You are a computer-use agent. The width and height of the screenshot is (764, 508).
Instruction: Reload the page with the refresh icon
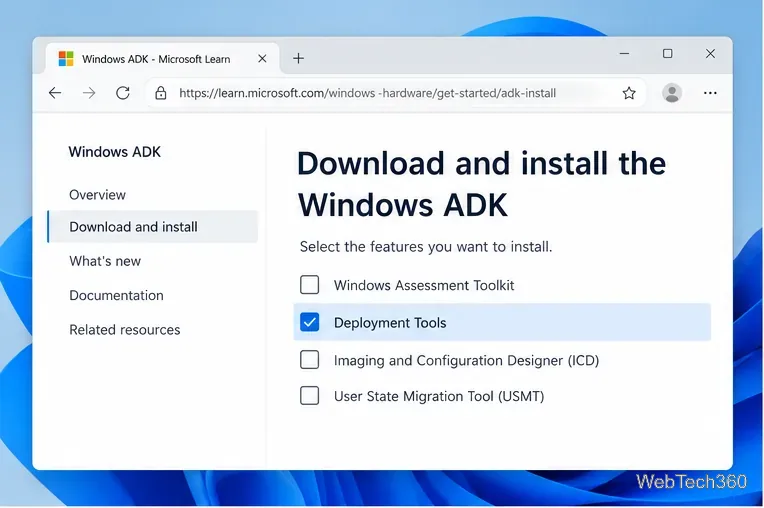(123, 93)
